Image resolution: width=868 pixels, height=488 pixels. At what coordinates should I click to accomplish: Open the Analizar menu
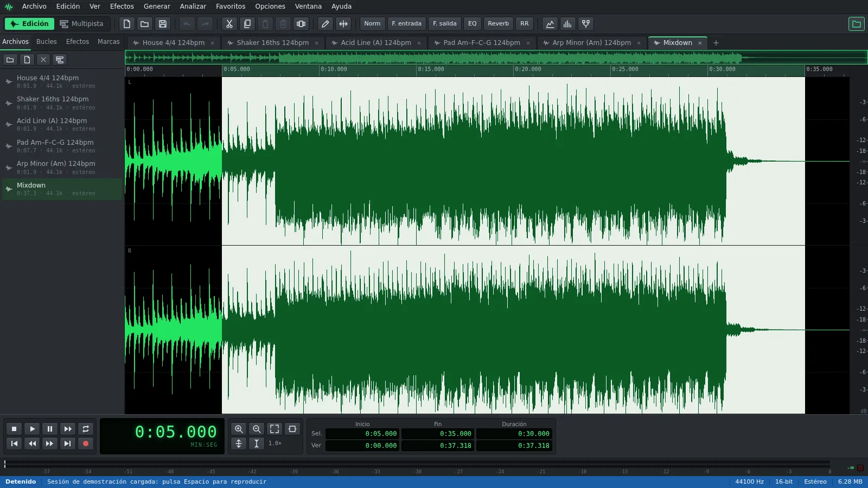coord(193,7)
